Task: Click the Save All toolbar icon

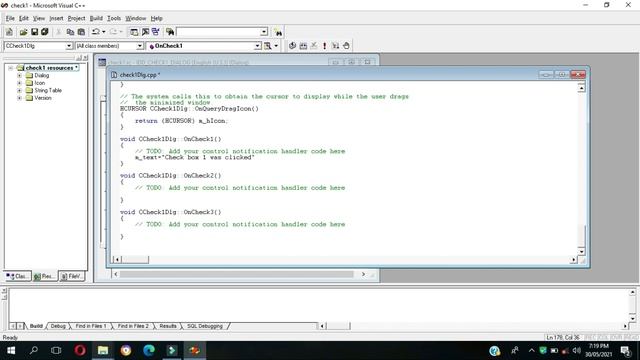Action: point(44,32)
